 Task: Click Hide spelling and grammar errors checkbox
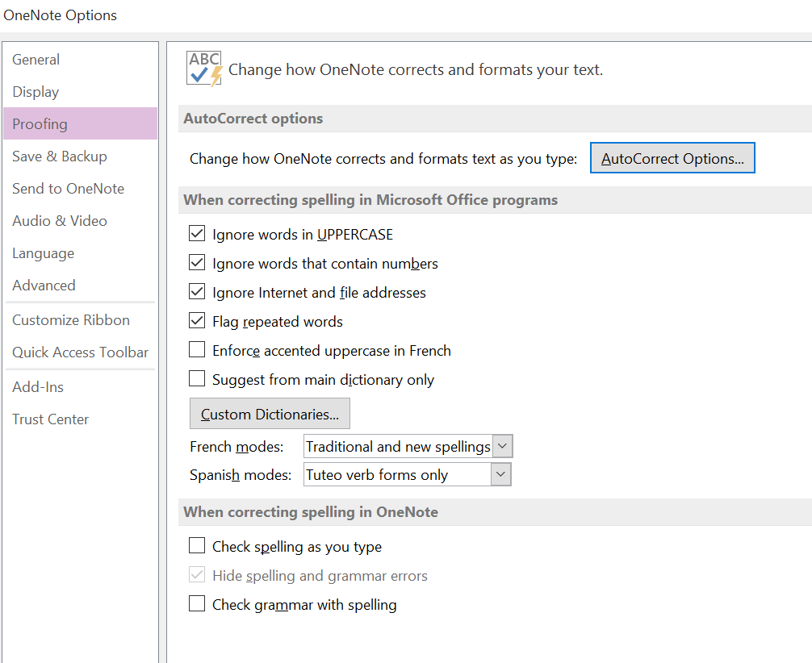197,575
